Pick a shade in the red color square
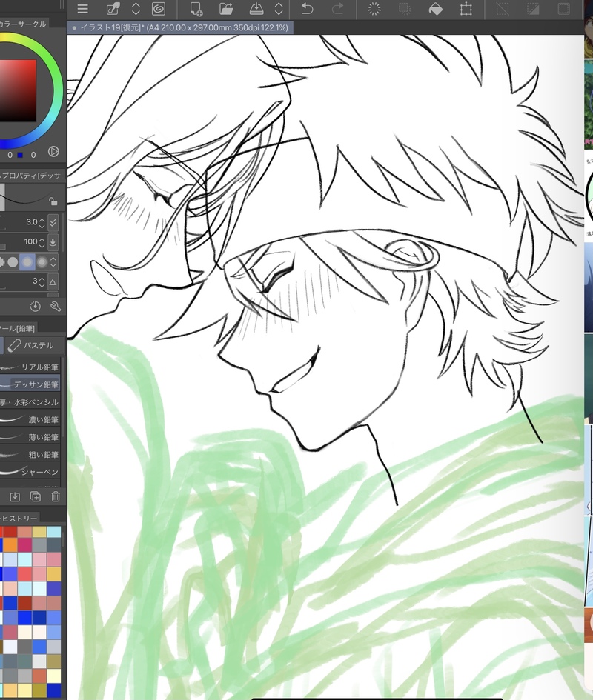The image size is (593, 700). point(18,90)
